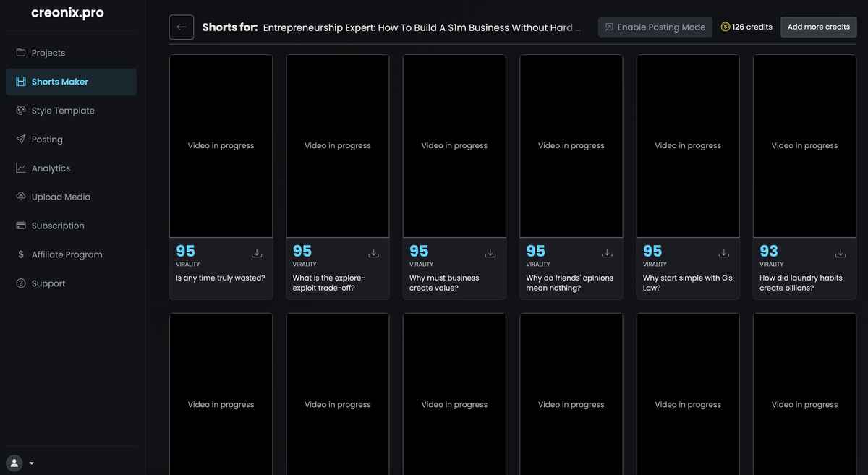Select the laundry habits video preview

804,145
